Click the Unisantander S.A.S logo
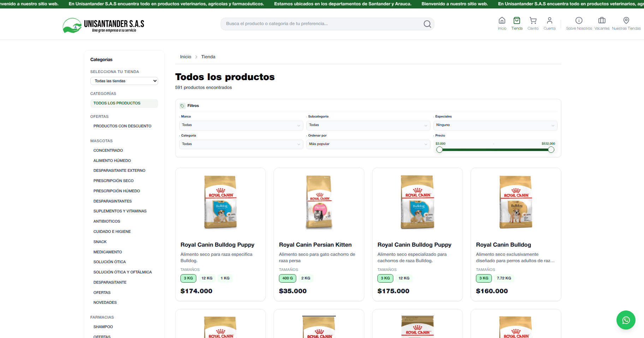This screenshot has width=644, height=338. [103, 25]
